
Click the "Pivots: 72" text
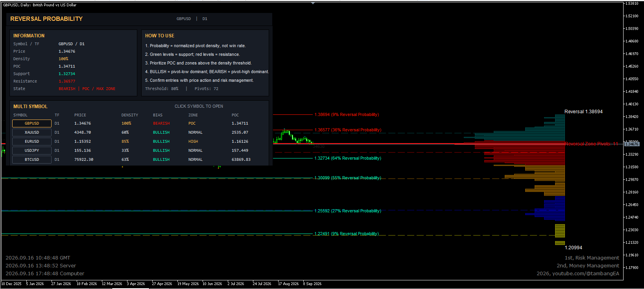coord(207,89)
